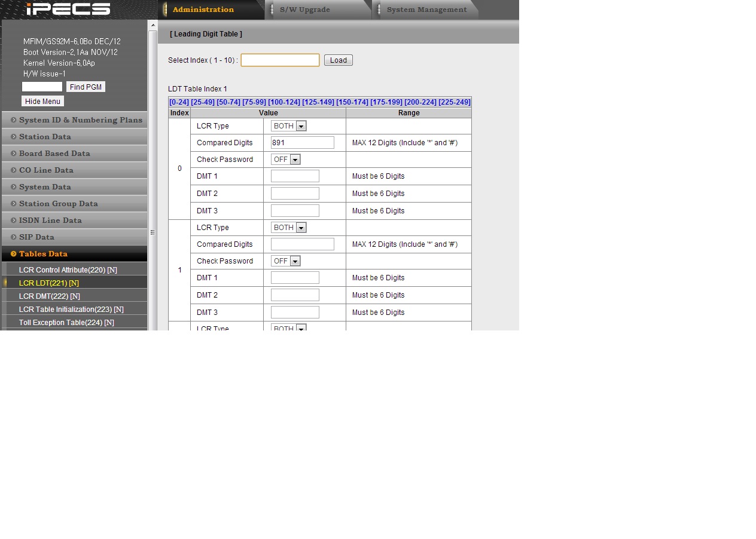Click the scrollbar up arrow in sidebar
This screenshot has width=756, height=539.
153,25
